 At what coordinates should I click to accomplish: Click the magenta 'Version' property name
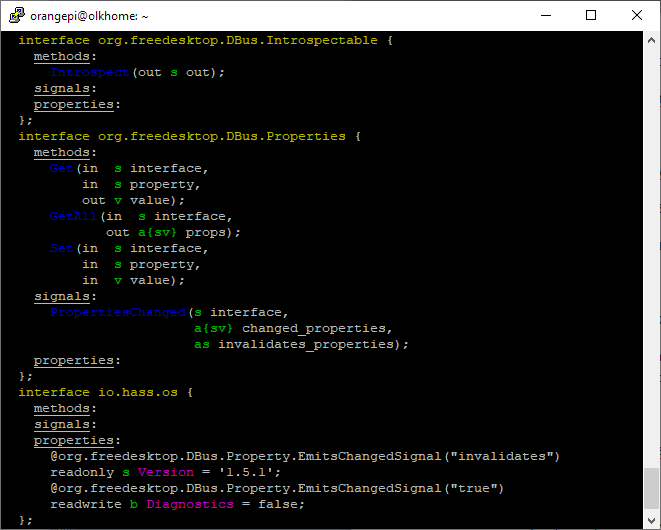166,472
